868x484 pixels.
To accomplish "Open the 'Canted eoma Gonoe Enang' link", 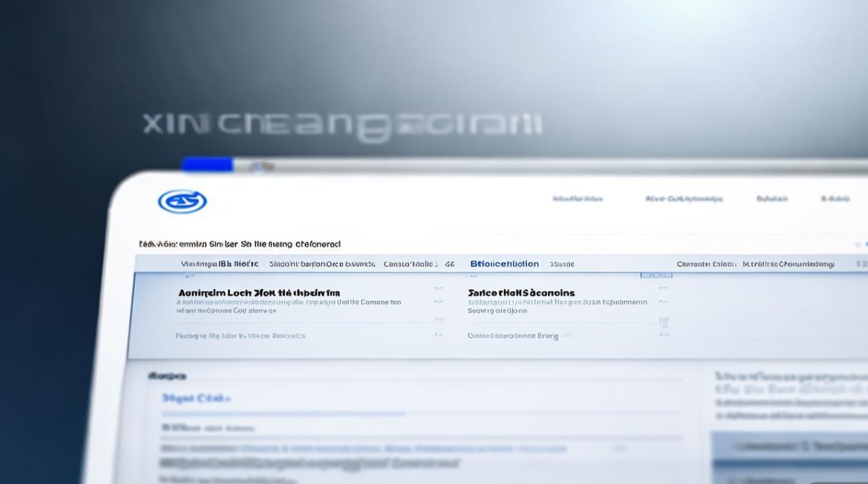I will (513, 336).
